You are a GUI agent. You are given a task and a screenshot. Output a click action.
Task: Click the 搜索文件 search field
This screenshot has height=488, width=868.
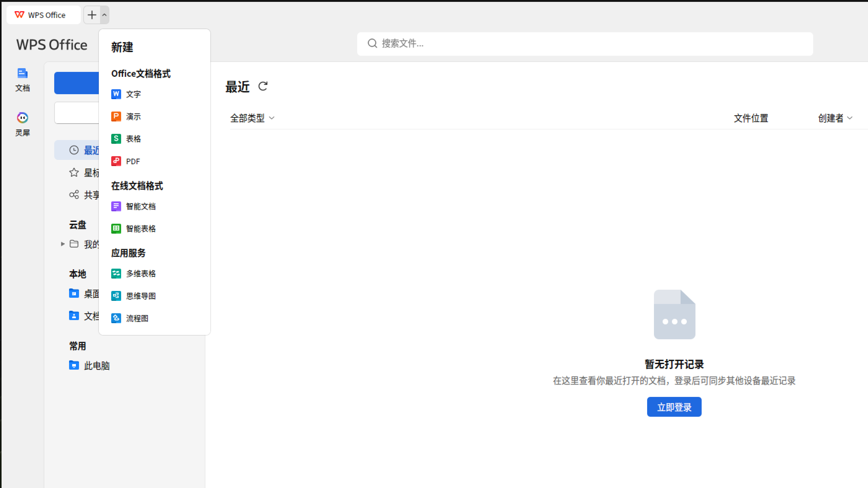point(585,43)
